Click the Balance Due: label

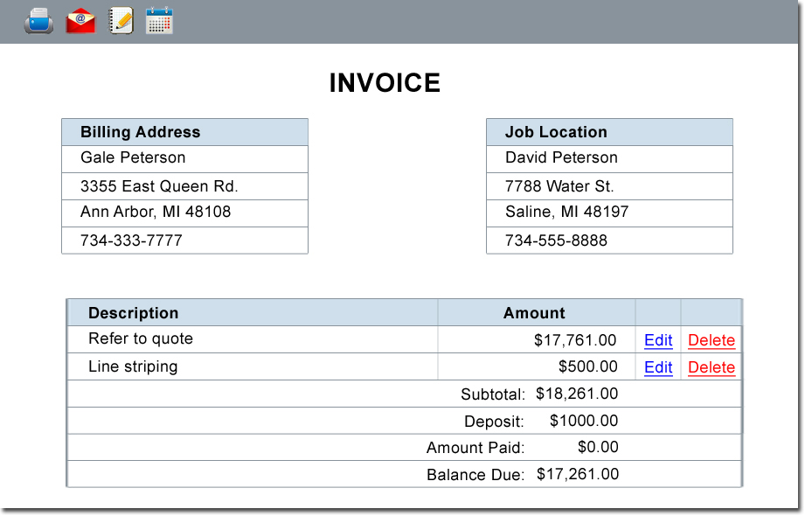point(475,475)
